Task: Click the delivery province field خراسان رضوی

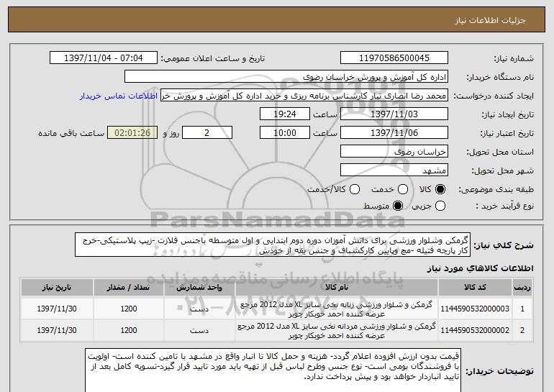Action: (394, 152)
